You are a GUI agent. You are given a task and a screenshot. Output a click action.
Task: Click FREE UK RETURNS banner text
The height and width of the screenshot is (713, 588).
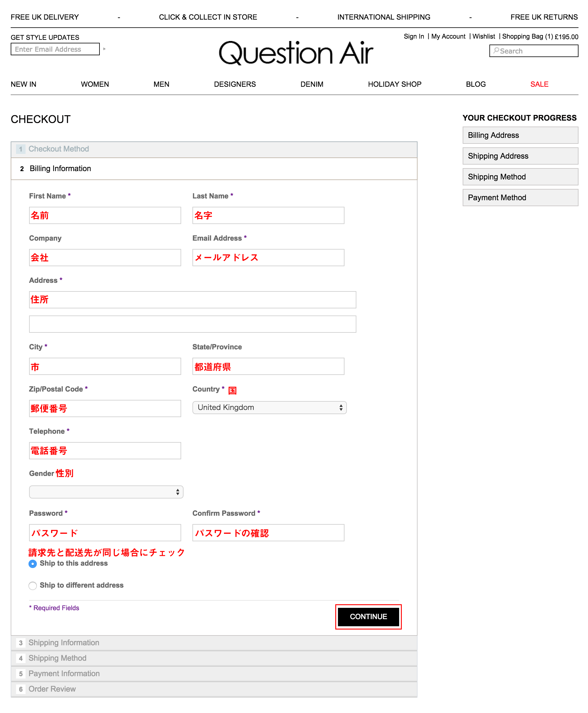[x=544, y=17]
